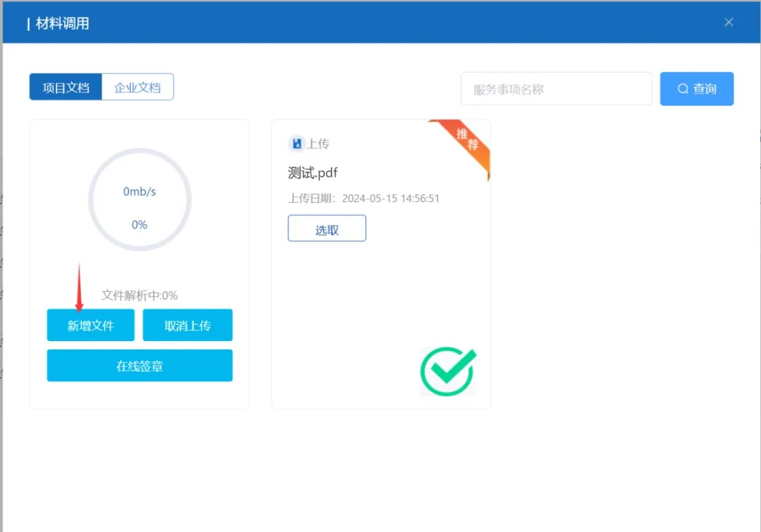Select the 测试.pdf file name

pos(314,173)
